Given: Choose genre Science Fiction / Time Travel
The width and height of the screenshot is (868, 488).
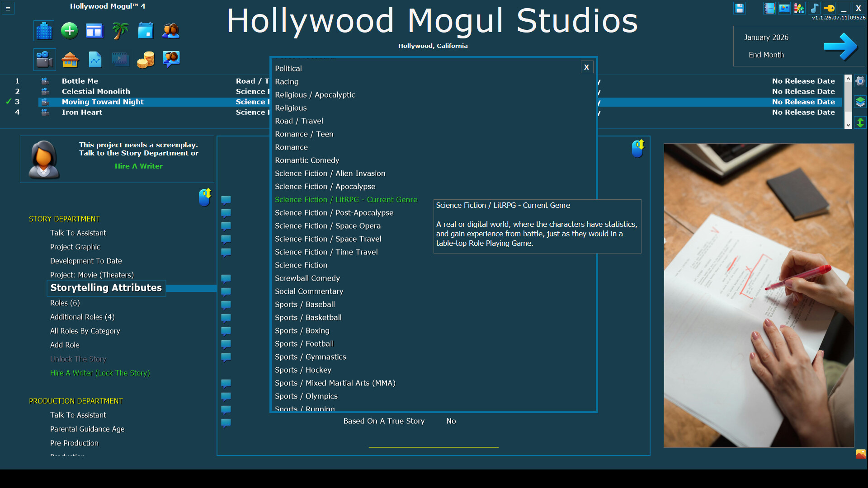Looking at the screenshot, I should [x=326, y=252].
